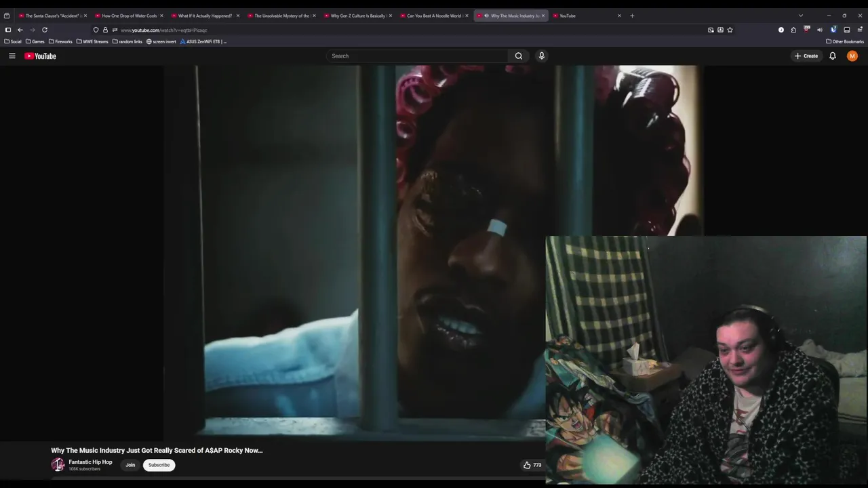This screenshot has width=868, height=488.
Task: Go forward with the browser forward arrow
Action: click(33, 30)
